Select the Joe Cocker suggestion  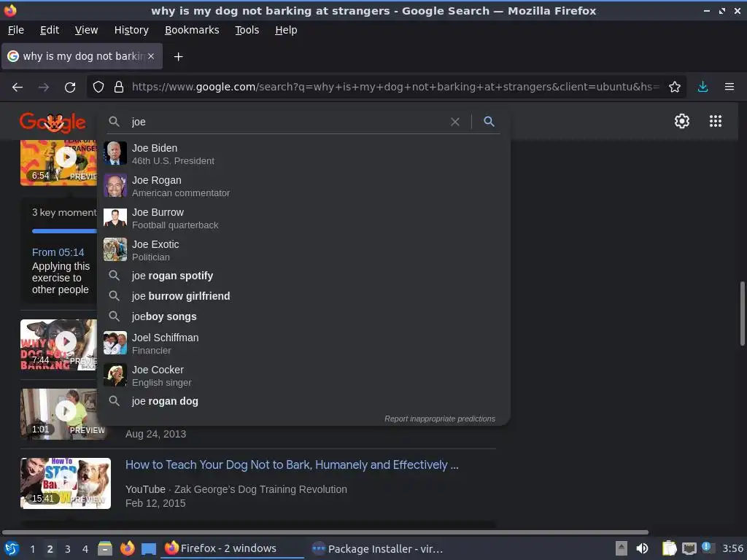[x=303, y=376]
